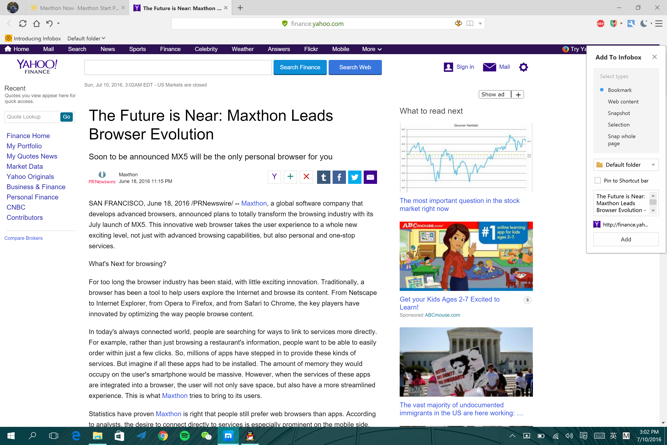
Task: Open Yahoo settings gear icon
Action: pos(524,67)
